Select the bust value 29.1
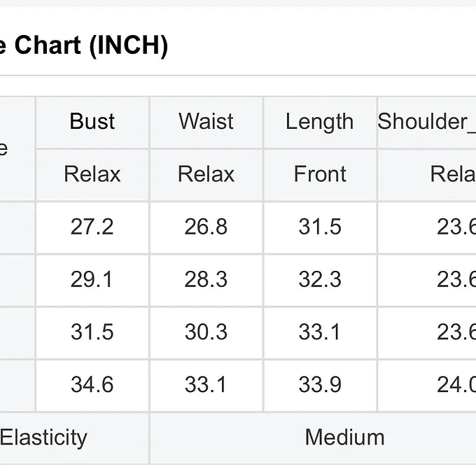This screenshot has height=476, width=476. [92, 279]
